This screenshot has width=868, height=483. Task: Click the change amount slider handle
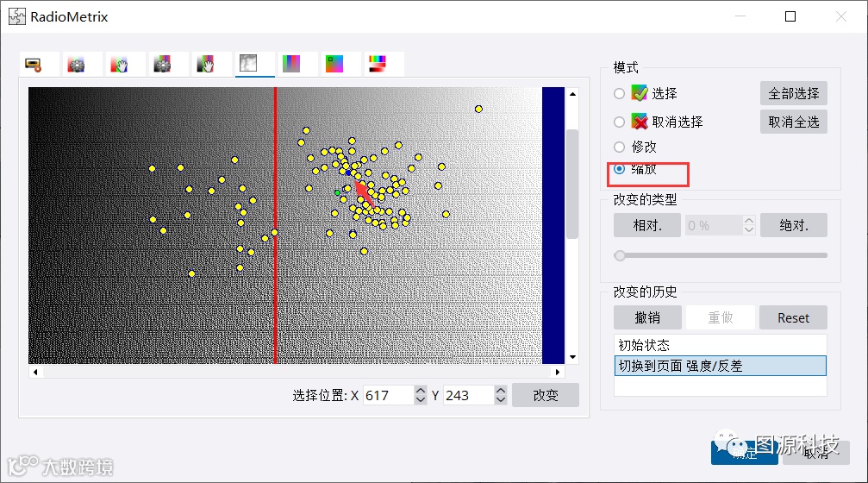pos(620,255)
